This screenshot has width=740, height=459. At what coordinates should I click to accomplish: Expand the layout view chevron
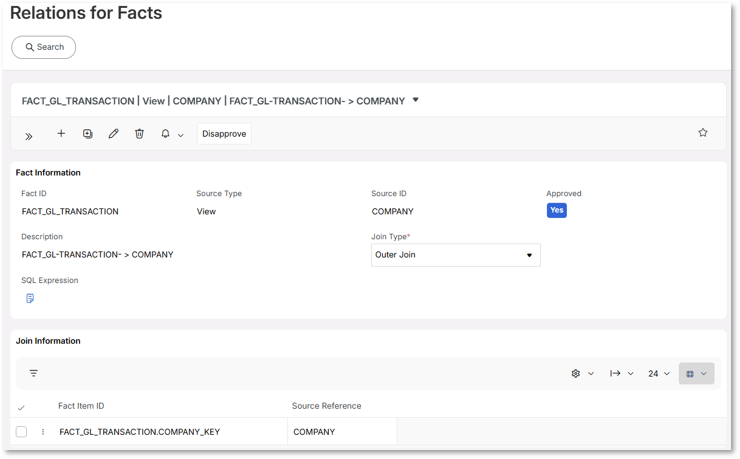pyautogui.click(x=704, y=374)
